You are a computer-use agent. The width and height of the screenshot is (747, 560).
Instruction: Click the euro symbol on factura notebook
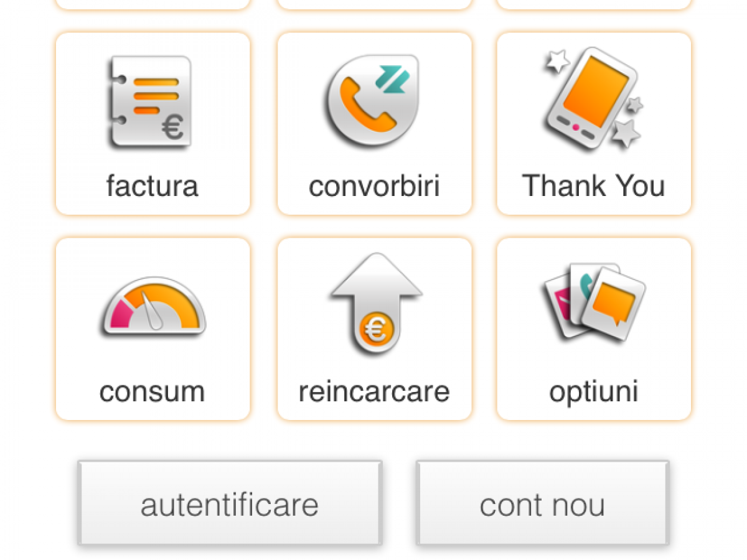click(x=172, y=128)
